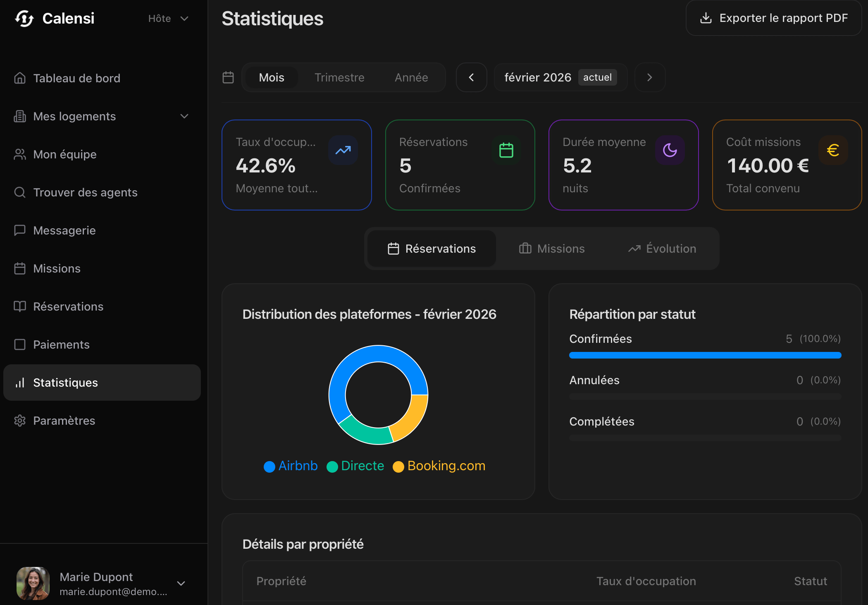Select the Année period option

411,77
